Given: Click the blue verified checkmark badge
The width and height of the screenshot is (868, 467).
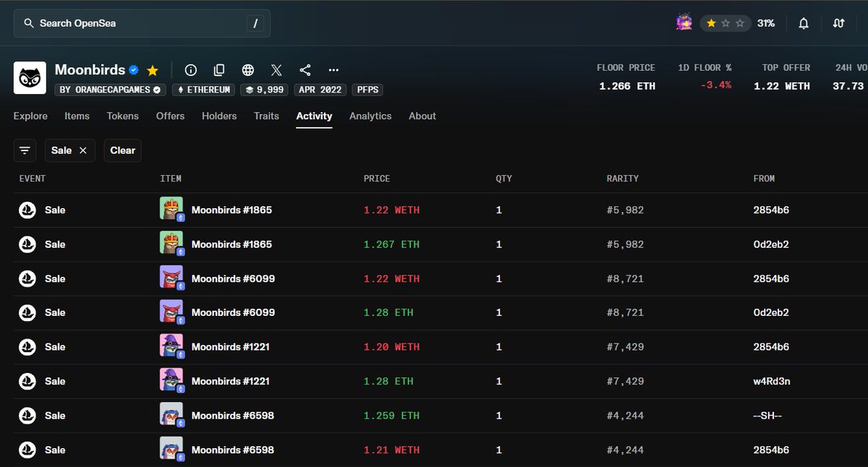Looking at the screenshot, I should (134, 70).
